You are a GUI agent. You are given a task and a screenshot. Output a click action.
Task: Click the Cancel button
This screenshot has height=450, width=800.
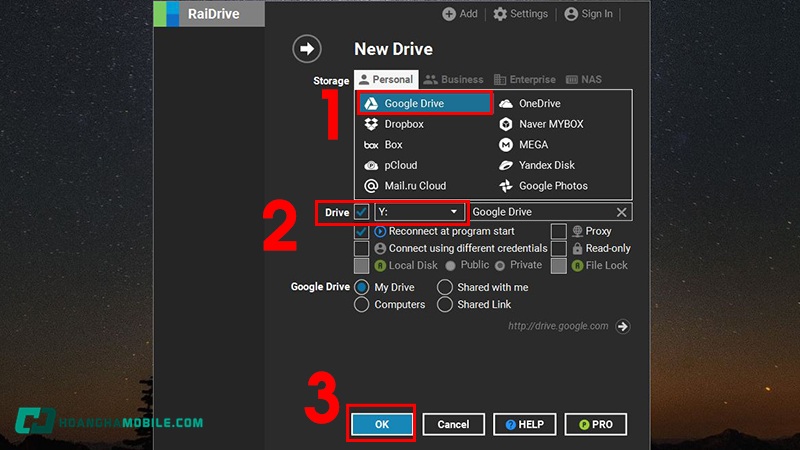(x=453, y=424)
